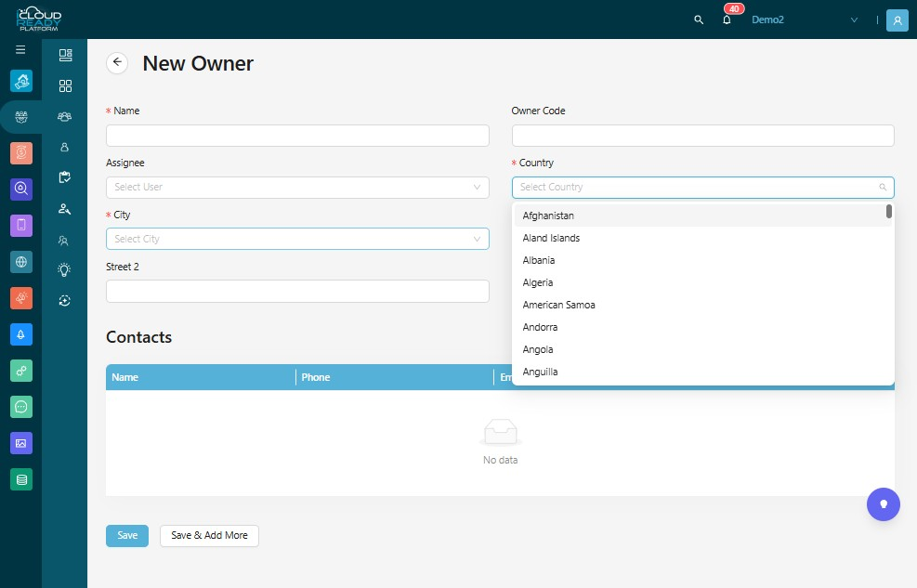Click the Save & Add More button
917x588 pixels.
point(209,535)
